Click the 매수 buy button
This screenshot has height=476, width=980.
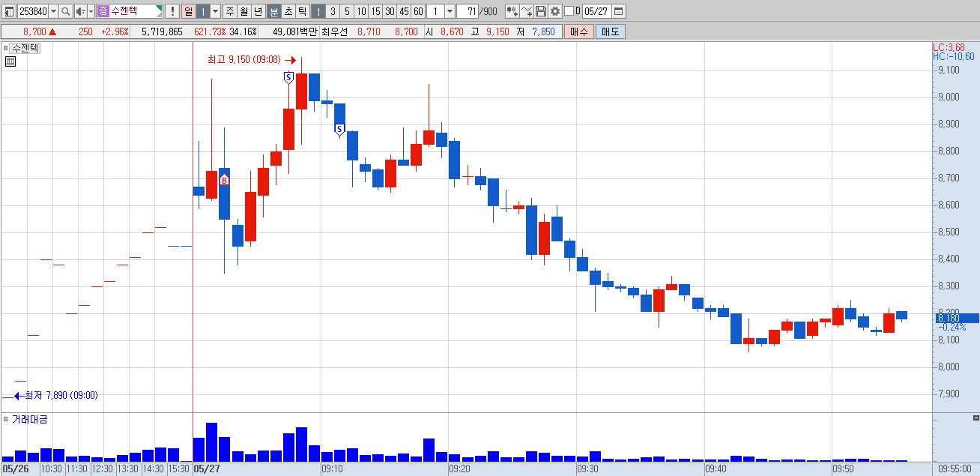(579, 31)
